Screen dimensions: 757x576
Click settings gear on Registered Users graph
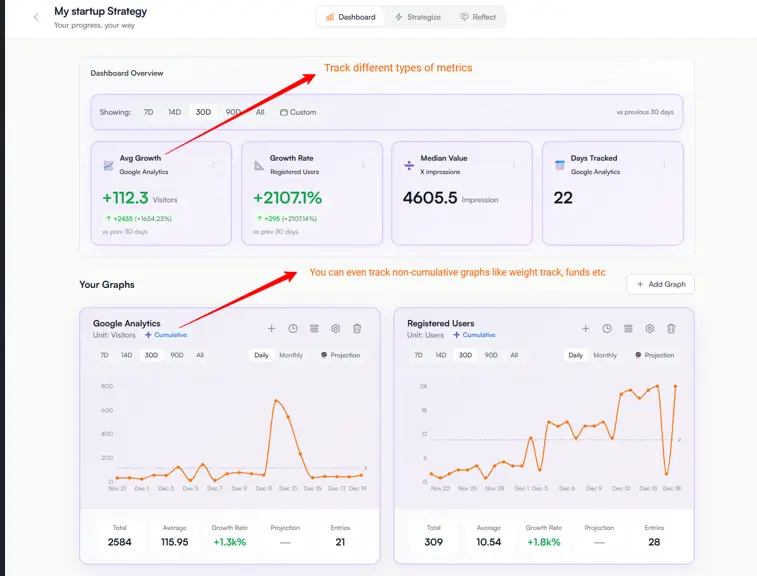click(x=650, y=328)
